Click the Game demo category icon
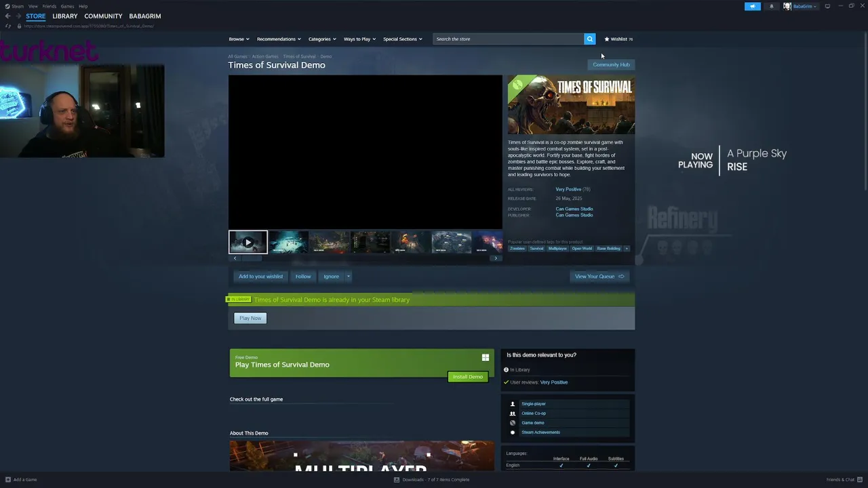 tap(512, 423)
